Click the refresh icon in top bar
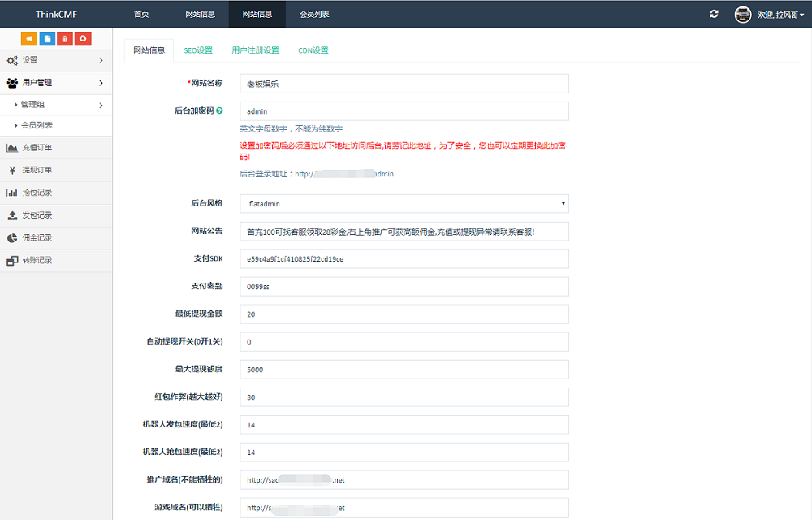Screen dimensions: 812x520 pos(714,14)
